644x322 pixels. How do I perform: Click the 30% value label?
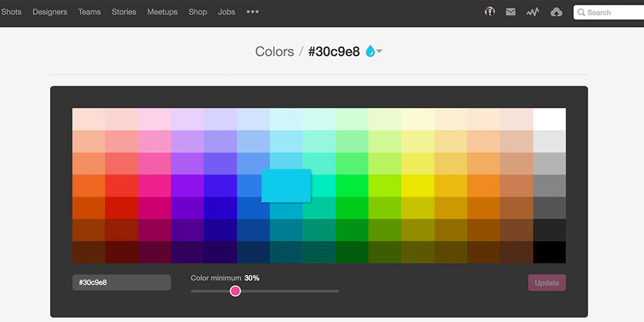[x=252, y=278]
